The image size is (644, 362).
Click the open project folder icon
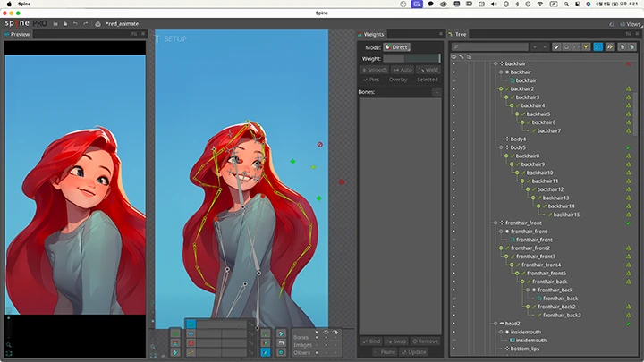point(55,24)
